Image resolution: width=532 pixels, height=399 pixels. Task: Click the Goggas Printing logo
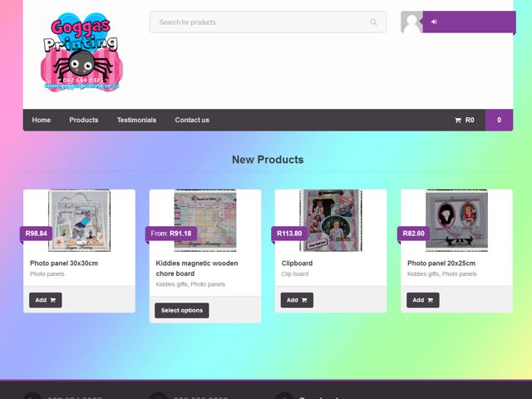(x=81, y=52)
